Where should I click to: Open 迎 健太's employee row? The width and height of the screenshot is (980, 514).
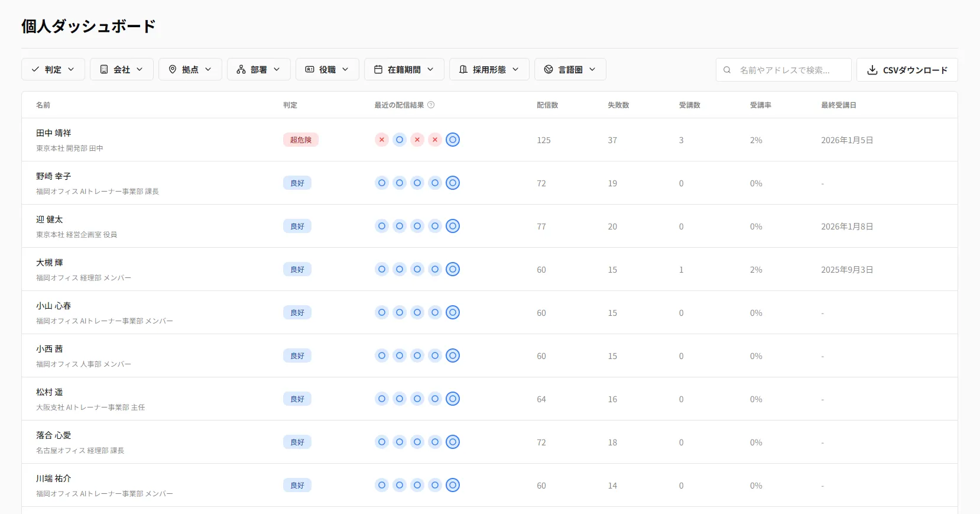click(x=50, y=219)
